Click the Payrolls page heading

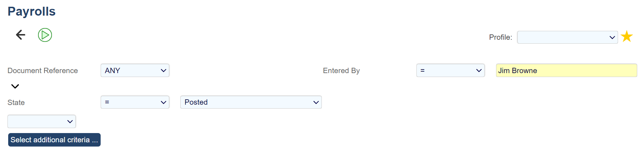click(32, 11)
